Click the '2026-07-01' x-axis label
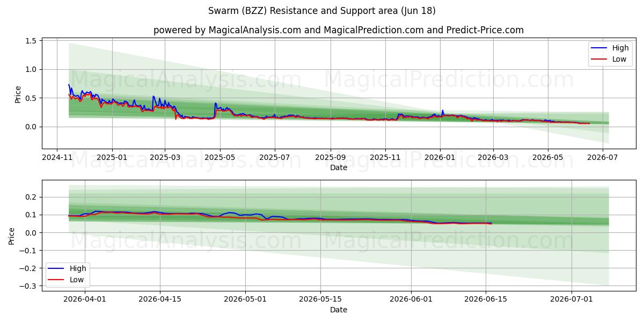 coord(572,300)
